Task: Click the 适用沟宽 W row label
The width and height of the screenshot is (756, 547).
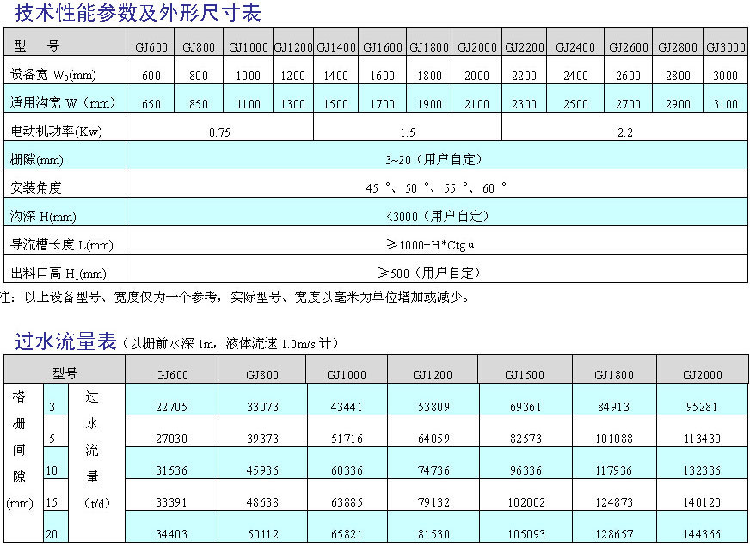Action: (x=62, y=104)
